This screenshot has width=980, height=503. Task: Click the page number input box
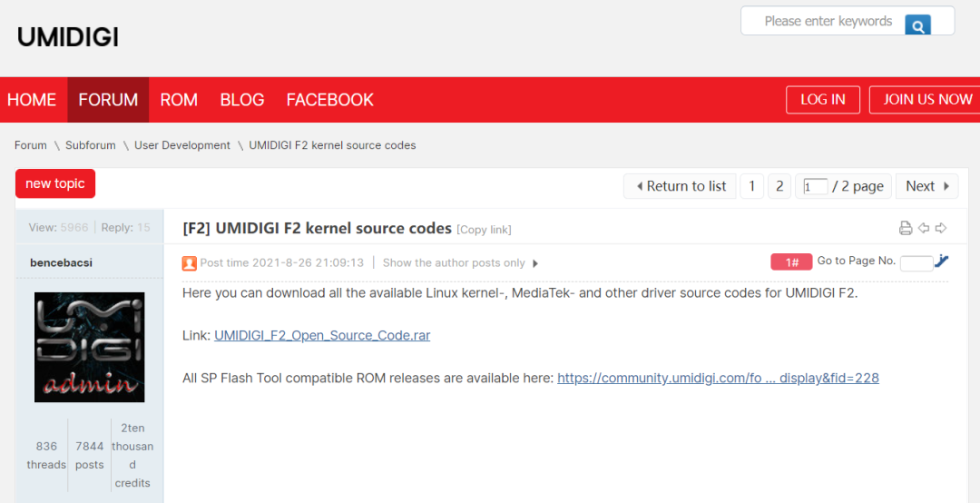pos(816,186)
